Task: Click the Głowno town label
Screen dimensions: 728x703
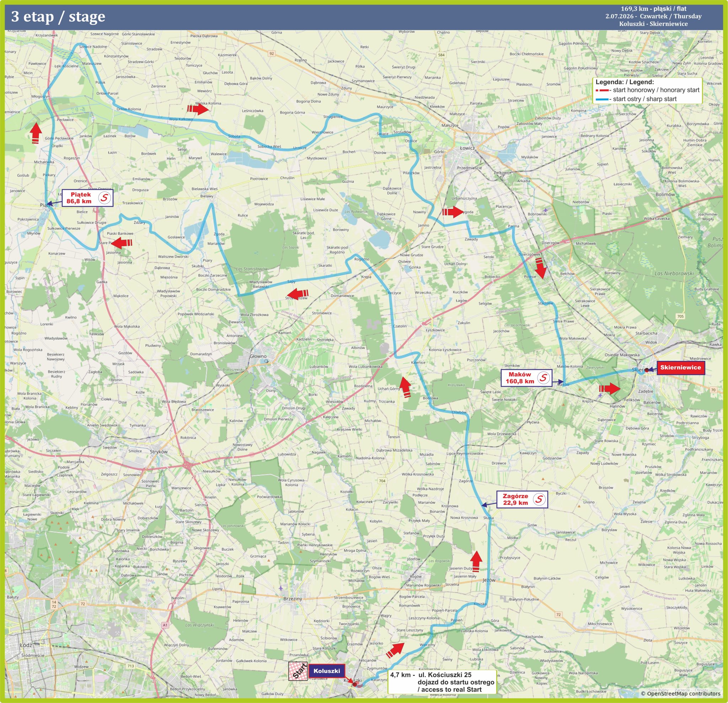Action: point(258,356)
